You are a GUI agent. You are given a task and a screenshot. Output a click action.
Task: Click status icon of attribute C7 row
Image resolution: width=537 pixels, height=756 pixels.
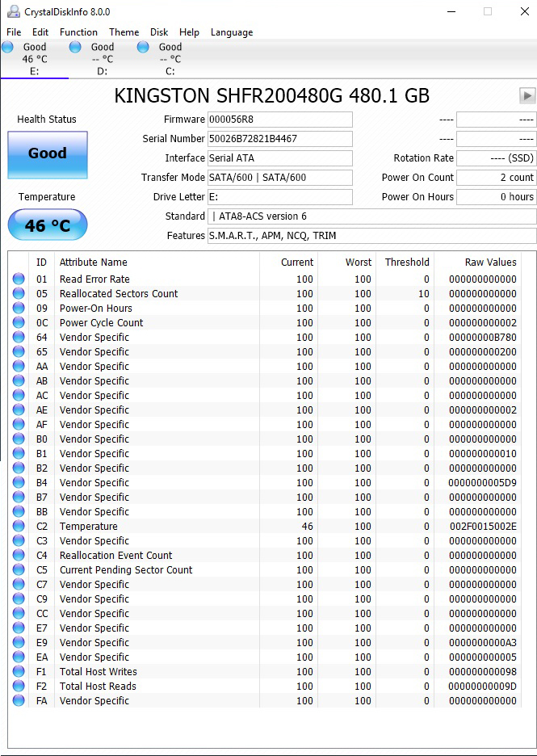[x=19, y=584]
